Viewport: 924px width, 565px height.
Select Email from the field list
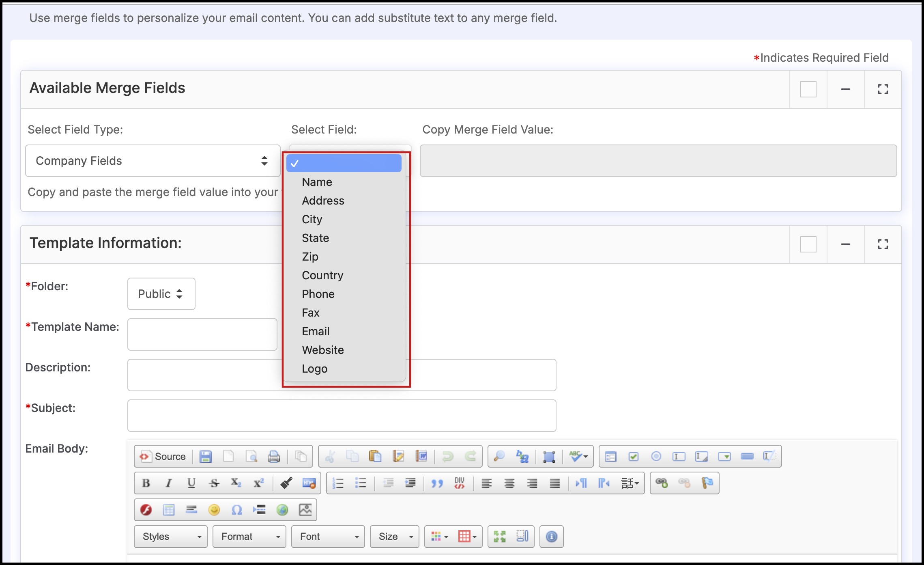(316, 331)
